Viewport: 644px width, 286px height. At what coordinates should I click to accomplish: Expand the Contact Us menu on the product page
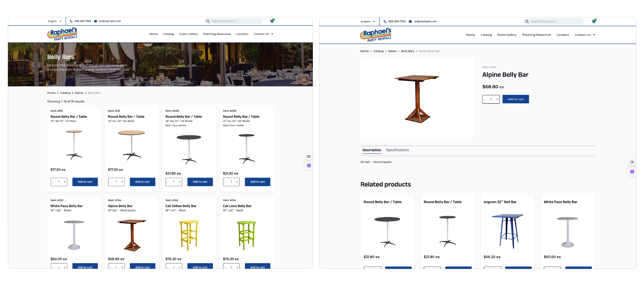click(585, 35)
